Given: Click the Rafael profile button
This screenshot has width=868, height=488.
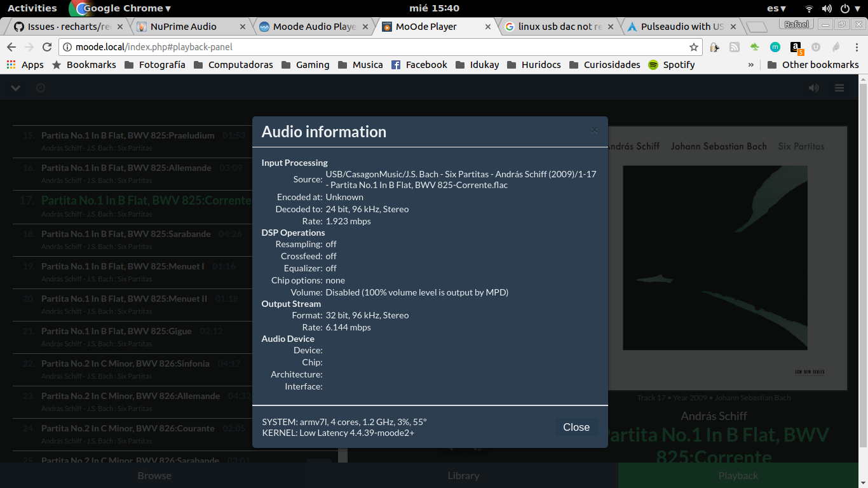Looking at the screenshot, I should point(797,24).
